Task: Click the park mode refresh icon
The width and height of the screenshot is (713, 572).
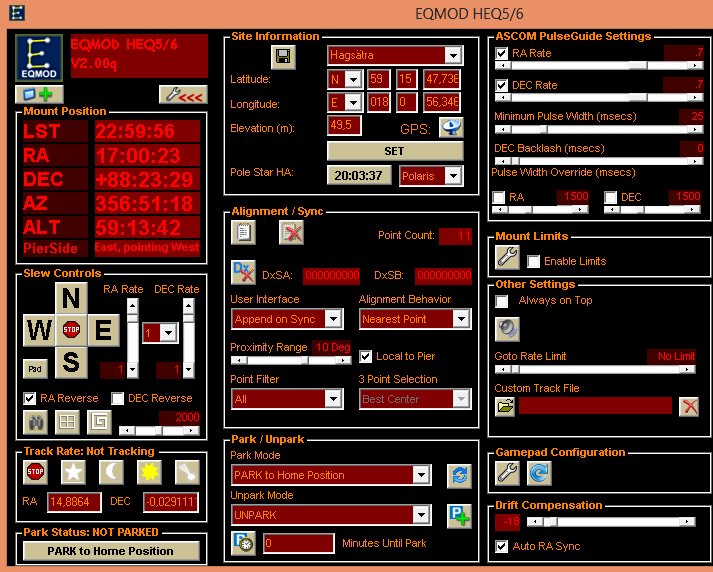Action: 459,476
